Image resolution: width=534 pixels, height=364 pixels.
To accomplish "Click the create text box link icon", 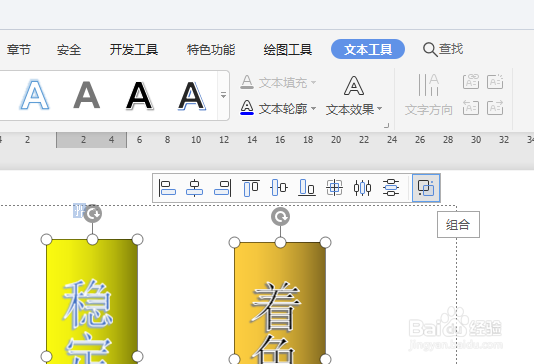I will coord(471,82).
